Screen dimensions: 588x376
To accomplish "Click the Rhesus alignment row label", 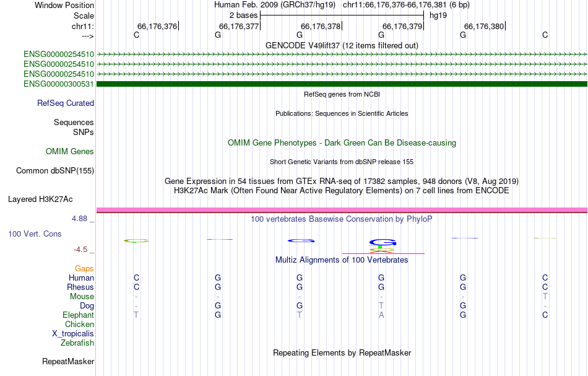I will (80, 287).
